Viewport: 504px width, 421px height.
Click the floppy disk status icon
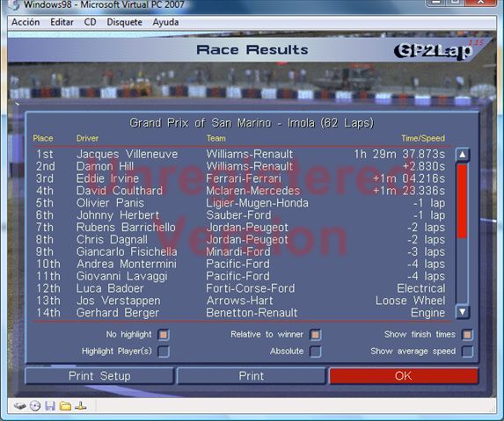[x=50, y=406]
